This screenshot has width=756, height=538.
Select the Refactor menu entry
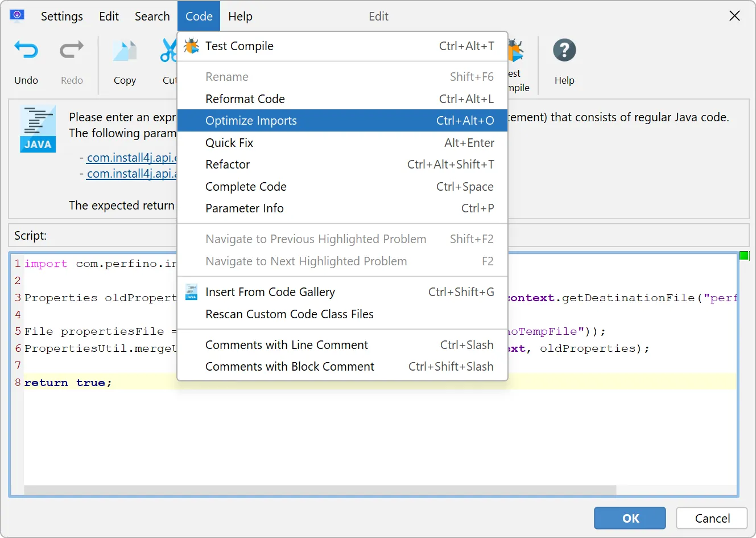point(342,165)
